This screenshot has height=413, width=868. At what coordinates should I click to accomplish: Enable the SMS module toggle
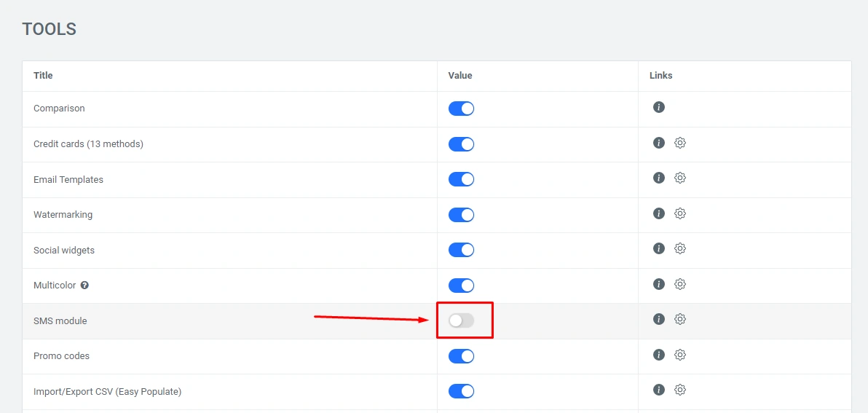(x=461, y=320)
